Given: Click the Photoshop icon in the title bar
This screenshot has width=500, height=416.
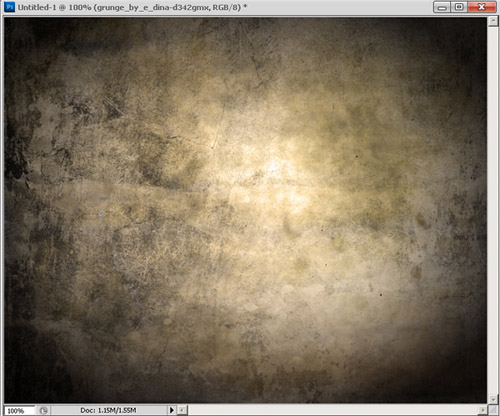Looking at the screenshot, I should (9, 7).
